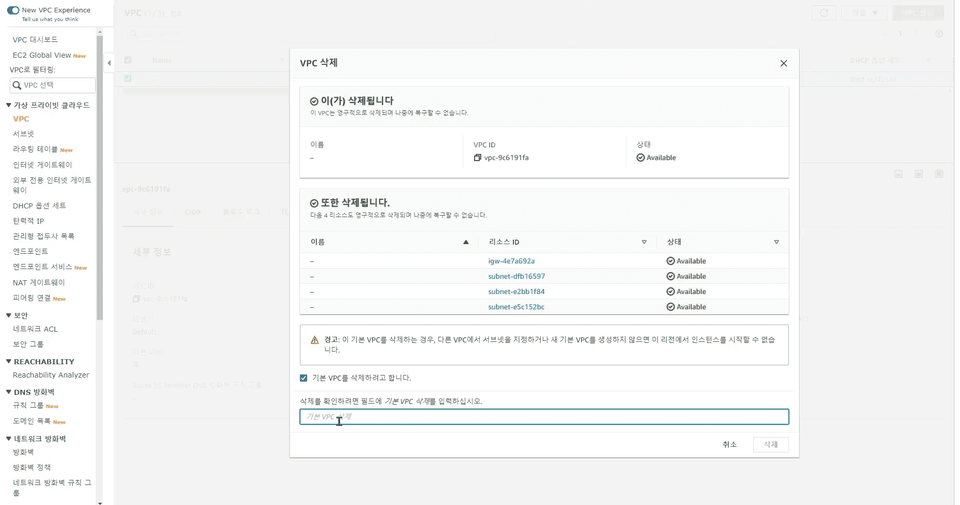The width and height of the screenshot is (960, 505).
Task: Click Available status for igw-4e7a692a
Action: 686,261
